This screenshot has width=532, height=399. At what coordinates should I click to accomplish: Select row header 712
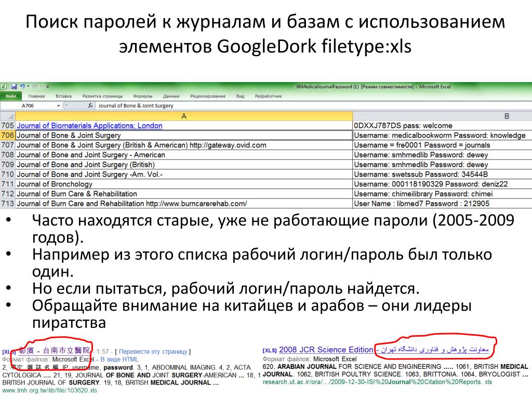point(7,194)
